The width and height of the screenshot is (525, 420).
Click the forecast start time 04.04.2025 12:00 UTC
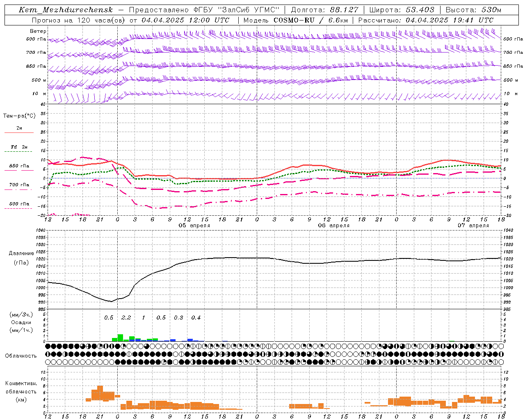coord(185,20)
